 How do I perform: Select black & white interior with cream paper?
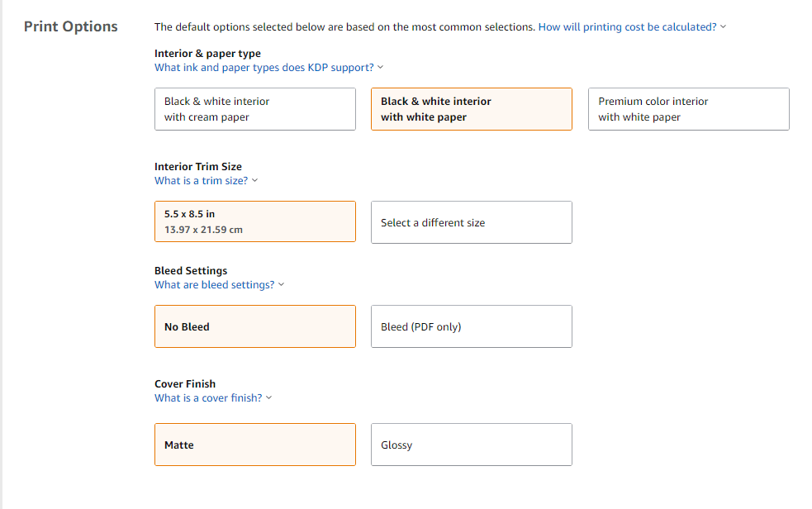coord(254,109)
